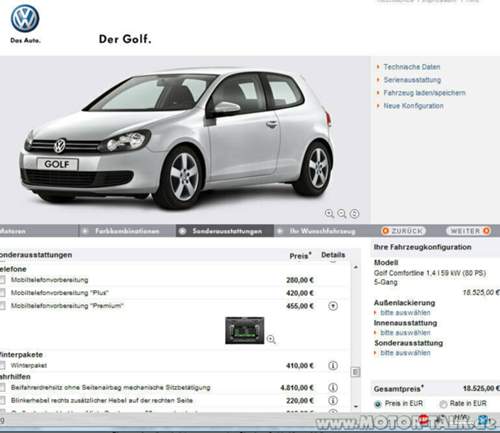Show info for Blinkerhebel rechts option
Viewport: 500px width, 433px height.
(x=333, y=400)
